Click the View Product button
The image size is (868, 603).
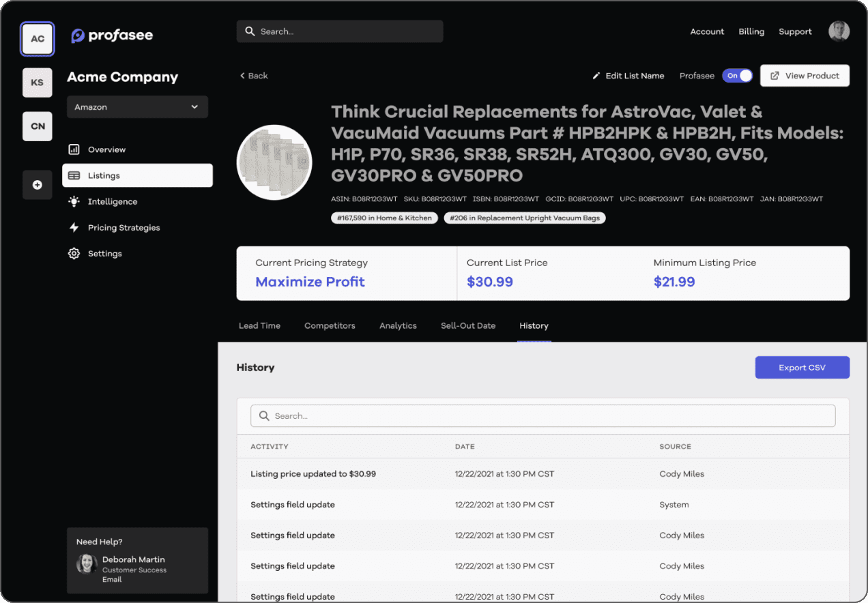(x=805, y=76)
